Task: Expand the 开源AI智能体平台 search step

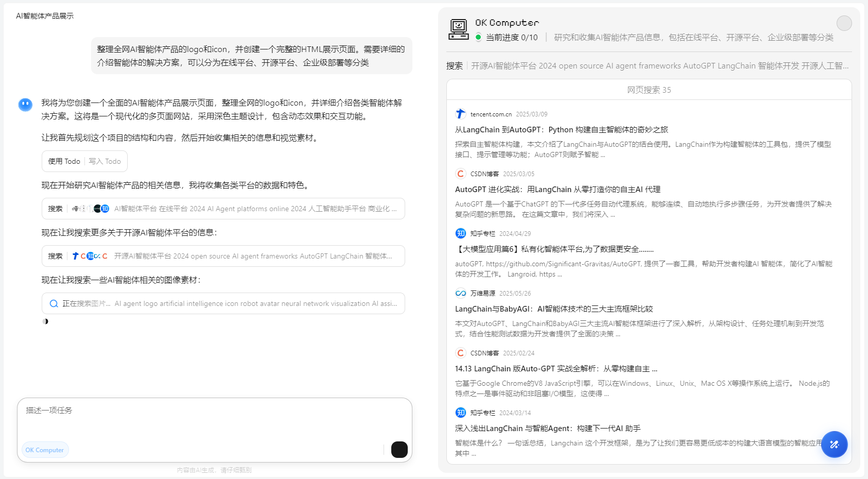Action: [223, 256]
